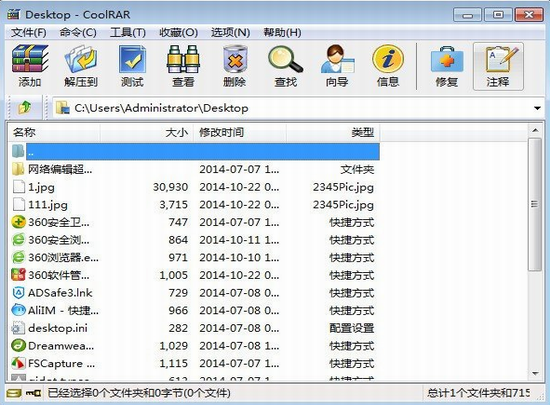550x405 pixels.
Task: Click the 添加 (Add) archive toolbar icon
Action: tap(30, 66)
